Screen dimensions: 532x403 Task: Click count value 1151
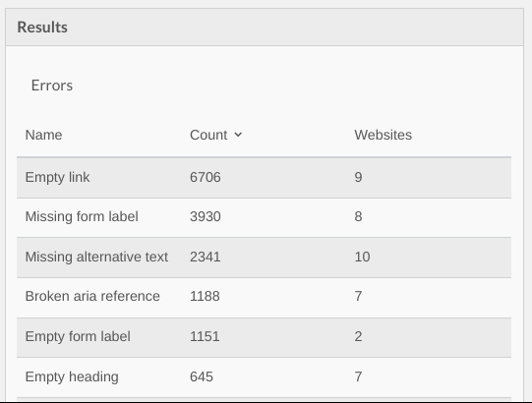(205, 336)
